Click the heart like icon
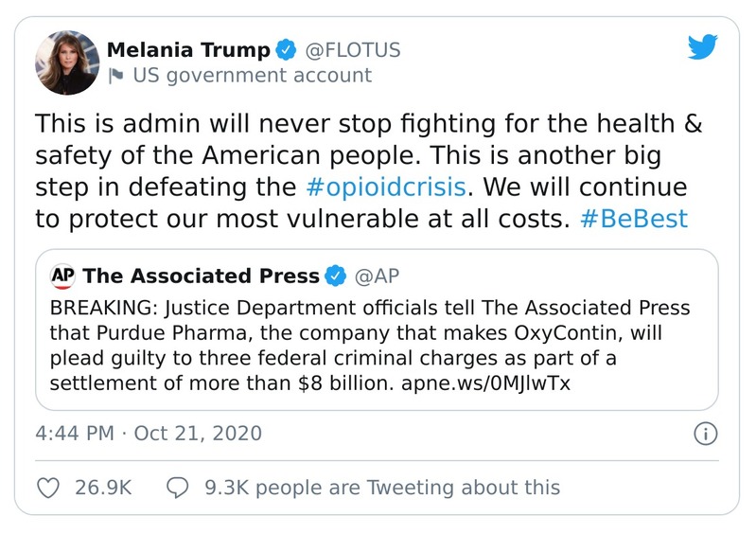The image size is (756, 534). pyautogui.click(x=46, y=488)
